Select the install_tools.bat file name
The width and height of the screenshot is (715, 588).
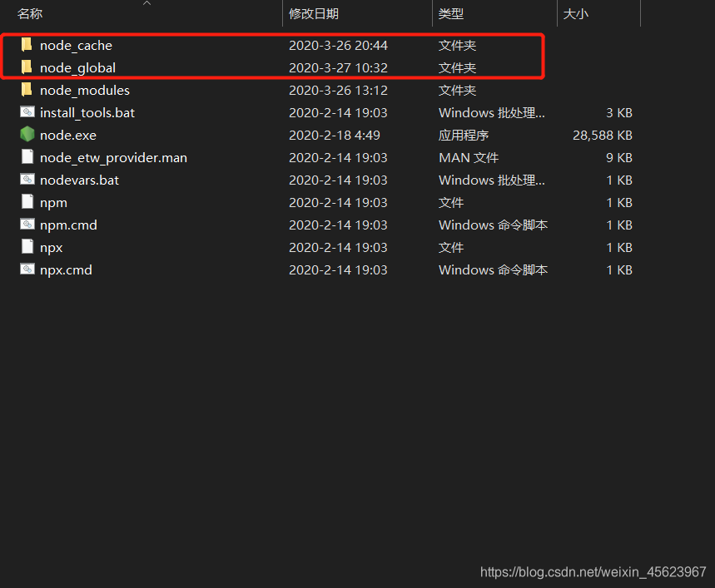[x=87, y=112]
